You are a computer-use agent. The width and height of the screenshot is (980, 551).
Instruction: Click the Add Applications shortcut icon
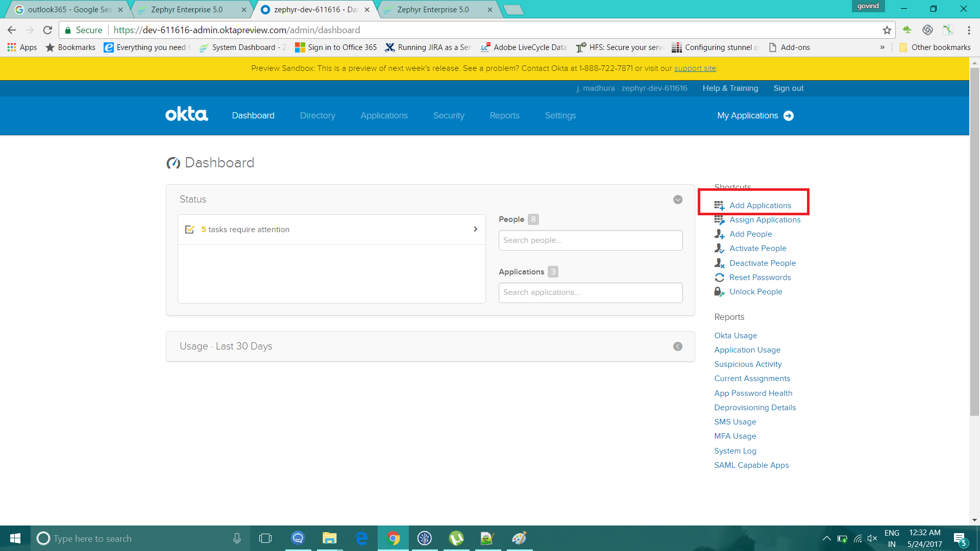coord(719,206)
